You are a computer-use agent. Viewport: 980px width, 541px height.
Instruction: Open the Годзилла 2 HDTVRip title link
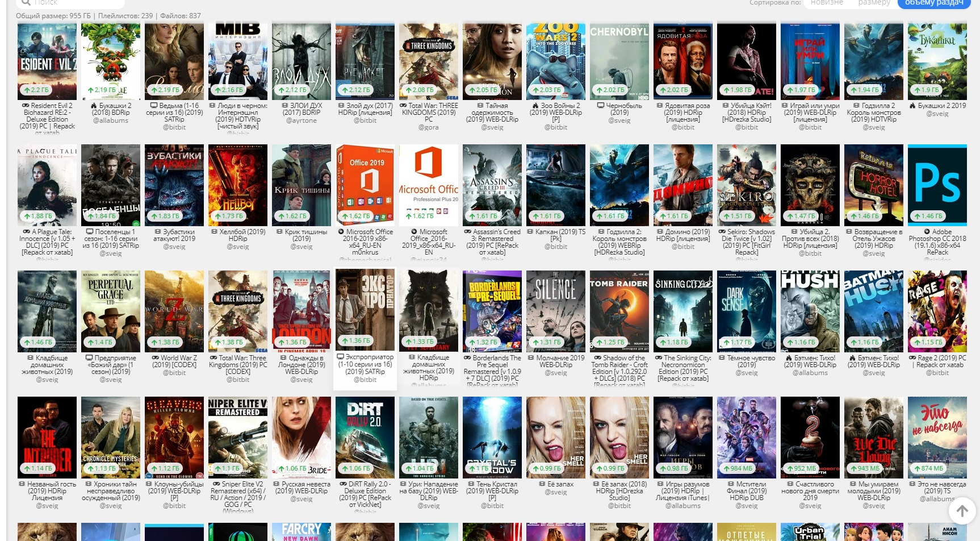(x=874, y=113)
